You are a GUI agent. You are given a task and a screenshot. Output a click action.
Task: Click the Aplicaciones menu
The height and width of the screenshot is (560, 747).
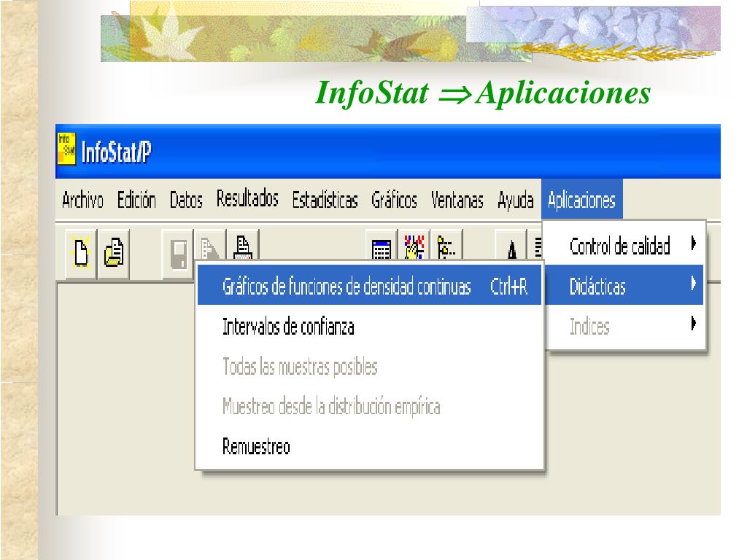click(x=581, y=200)
